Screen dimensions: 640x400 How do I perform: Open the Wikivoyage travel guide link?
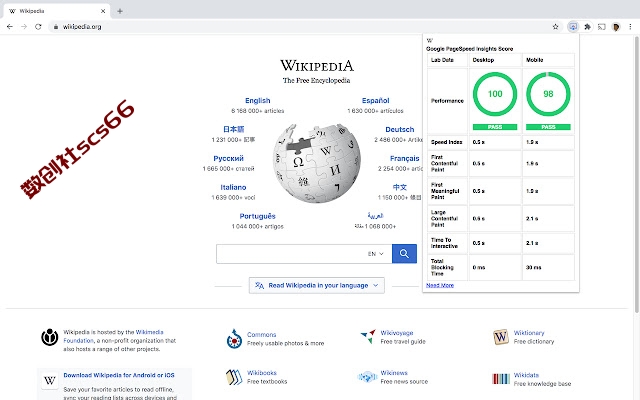click(x=397, y=333)
